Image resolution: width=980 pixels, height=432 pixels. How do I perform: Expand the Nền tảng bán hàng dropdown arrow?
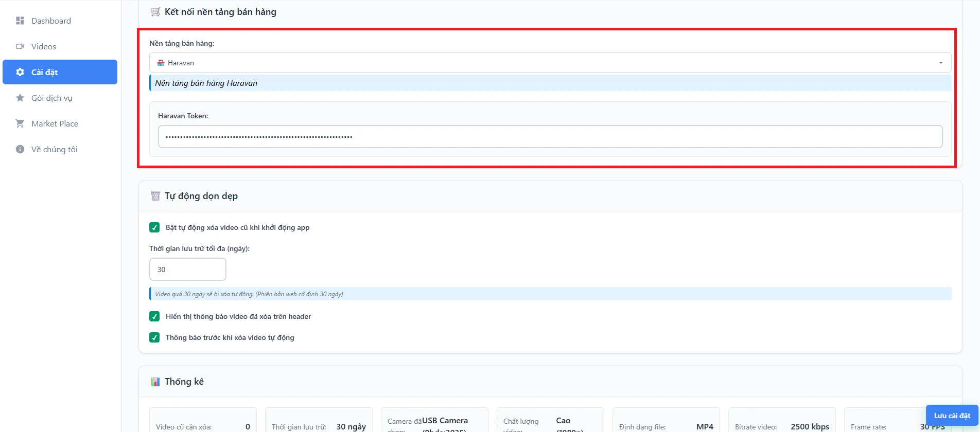(940, 63)
